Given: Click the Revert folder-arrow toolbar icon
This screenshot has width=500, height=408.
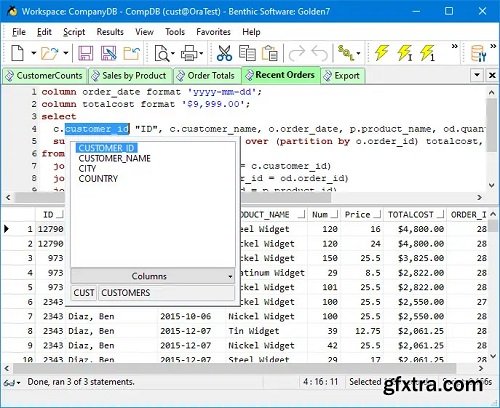Looking at the screenshot, I should (131, 53).
